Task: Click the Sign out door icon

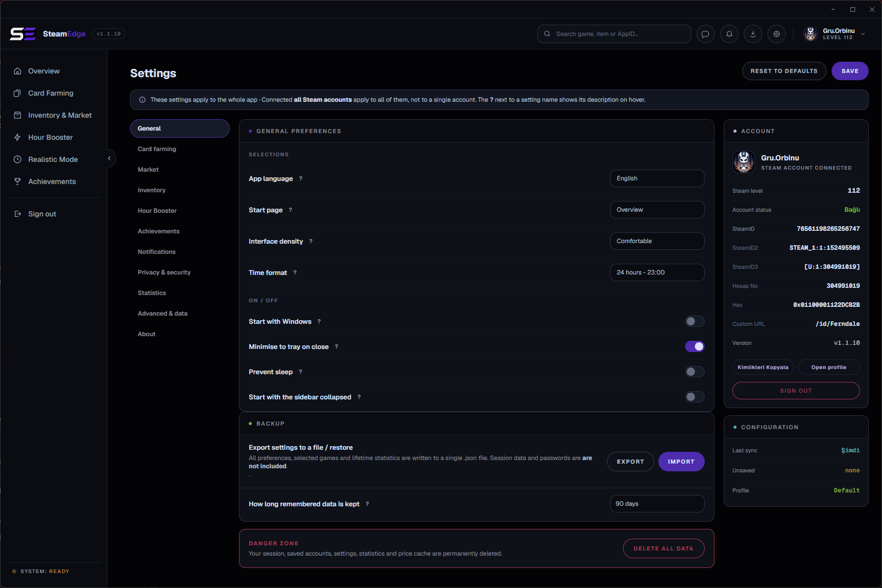Action: pos(17,214)
